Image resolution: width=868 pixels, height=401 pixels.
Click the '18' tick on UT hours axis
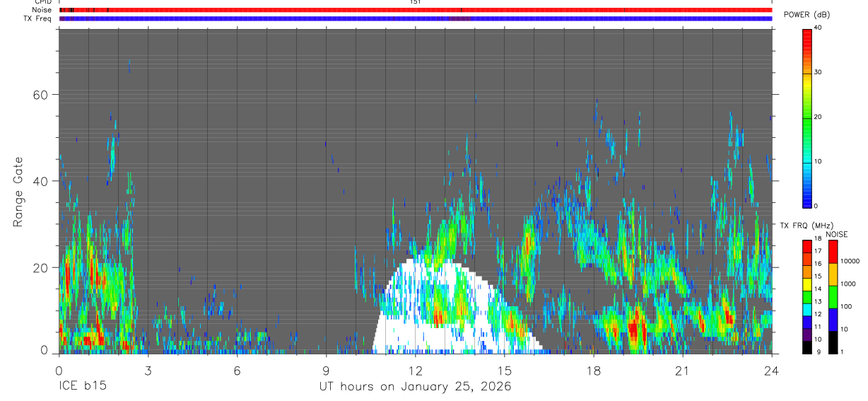tap(593, 370)
